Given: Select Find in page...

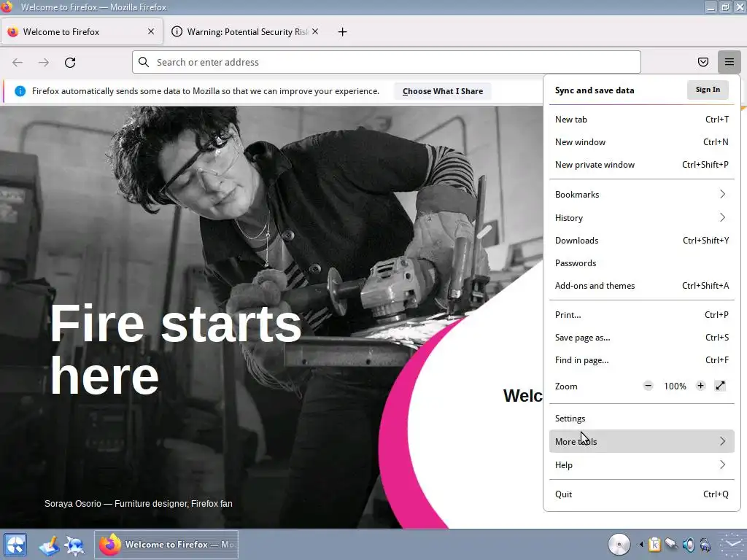Looking at the screenshot, I should click(x=642, y=360).
